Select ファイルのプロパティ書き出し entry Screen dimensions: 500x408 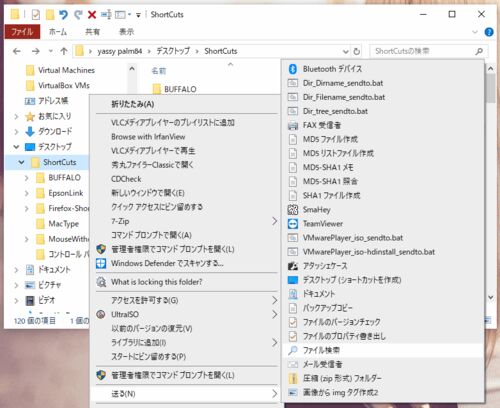(x=383, y=336)
